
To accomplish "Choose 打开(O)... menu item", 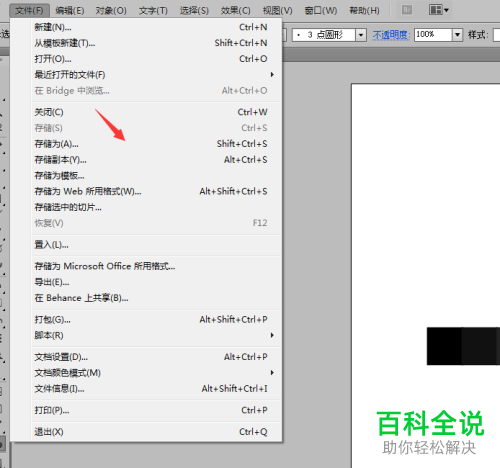I will pos(156,59).
